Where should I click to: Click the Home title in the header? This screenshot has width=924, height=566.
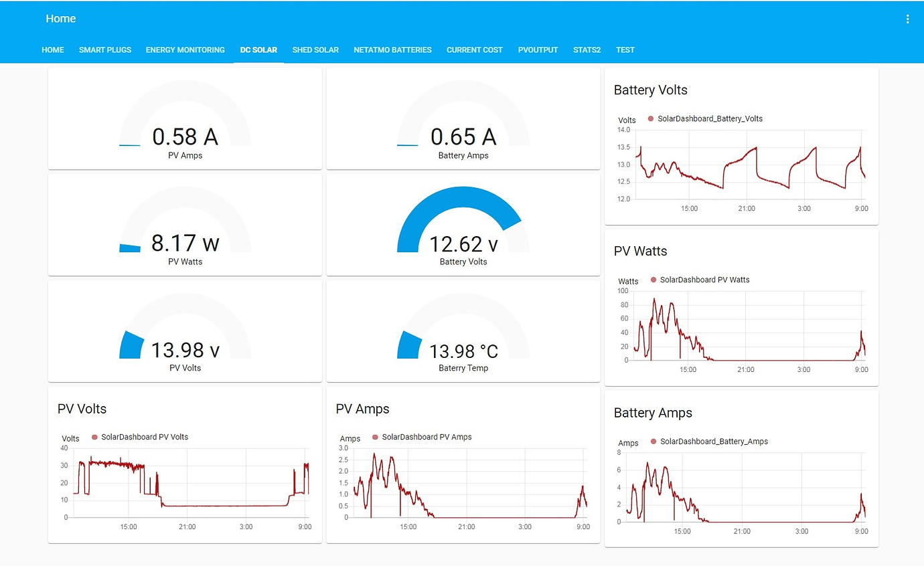click(x=60, y=18)
